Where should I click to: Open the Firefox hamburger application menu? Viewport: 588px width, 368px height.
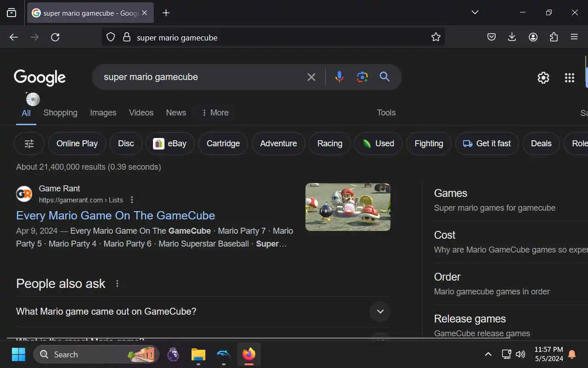[574, 37]
